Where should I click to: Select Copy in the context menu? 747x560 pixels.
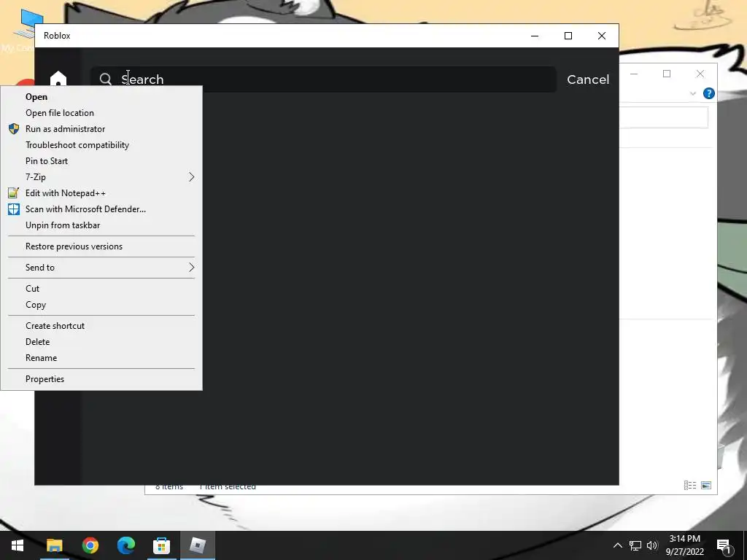tap(101, 305)
